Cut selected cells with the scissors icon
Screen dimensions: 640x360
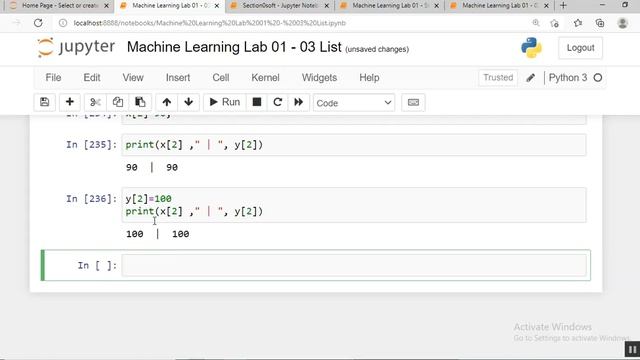[95, 102]
